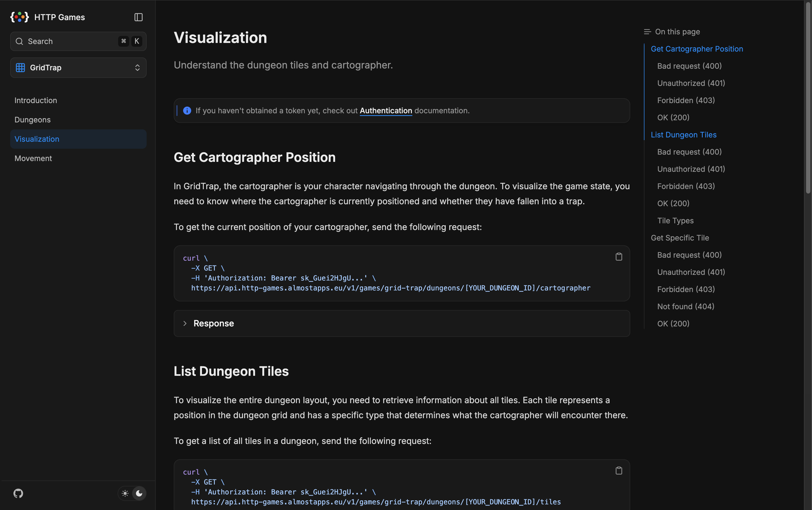Switch to dark theme with the moon icon
Image resolution: width=812 pixels, height=510 pixels.
tap(139, 493)
